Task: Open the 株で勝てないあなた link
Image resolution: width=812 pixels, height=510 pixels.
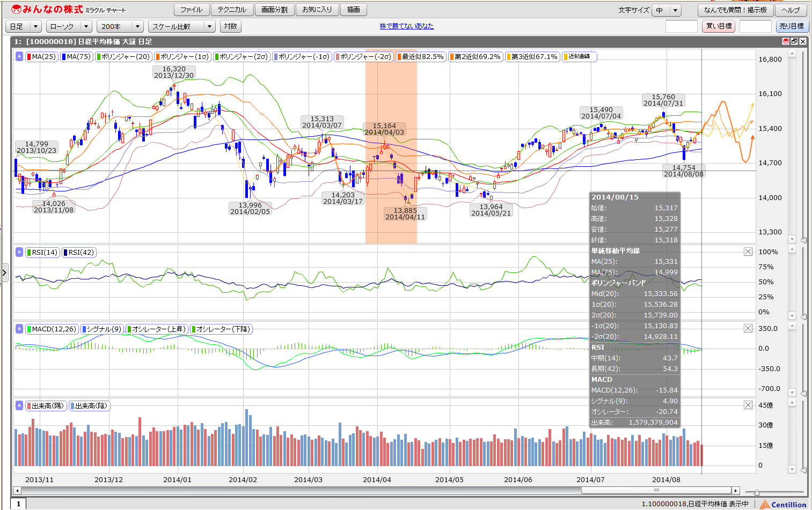Action: click(x=406, y=26)
